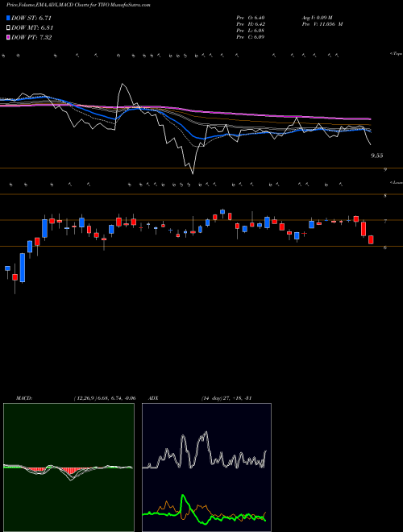This screenshot has width=403, height=532.
Task: Select the 'DOW PT: 7.32' legend text
Action: [31, 37]
